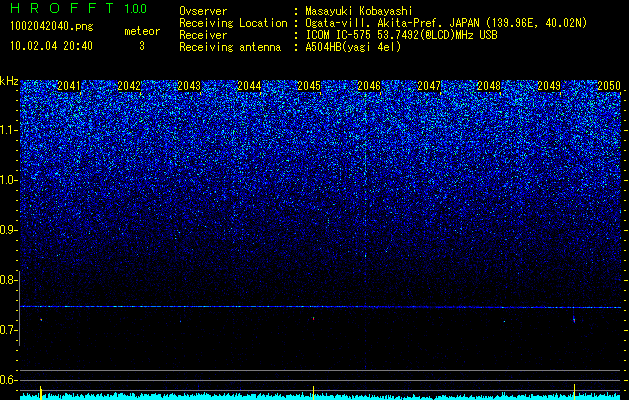Select the filename 1002042040.png
Screen dimensions: 629x400
(x=52, y=27)
